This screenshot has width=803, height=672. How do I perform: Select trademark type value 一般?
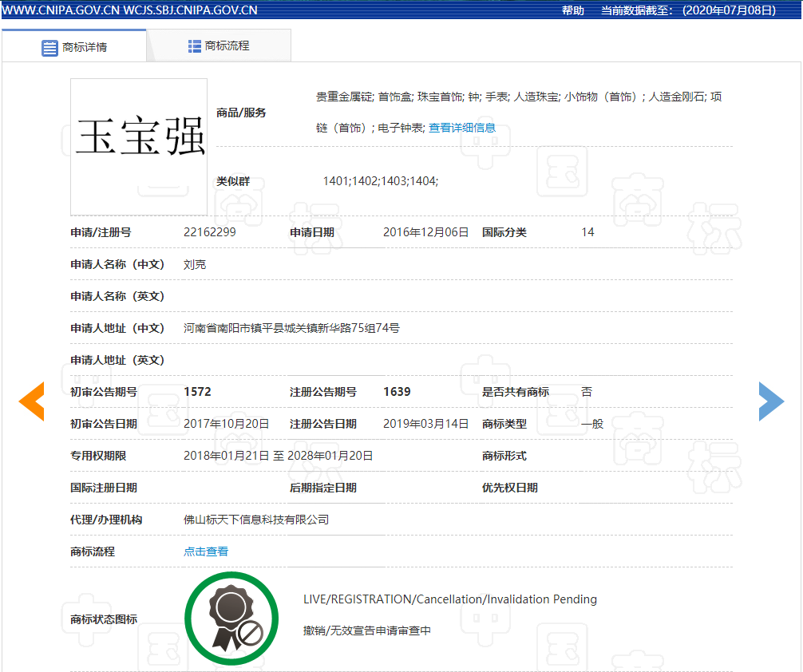point(592,424)
